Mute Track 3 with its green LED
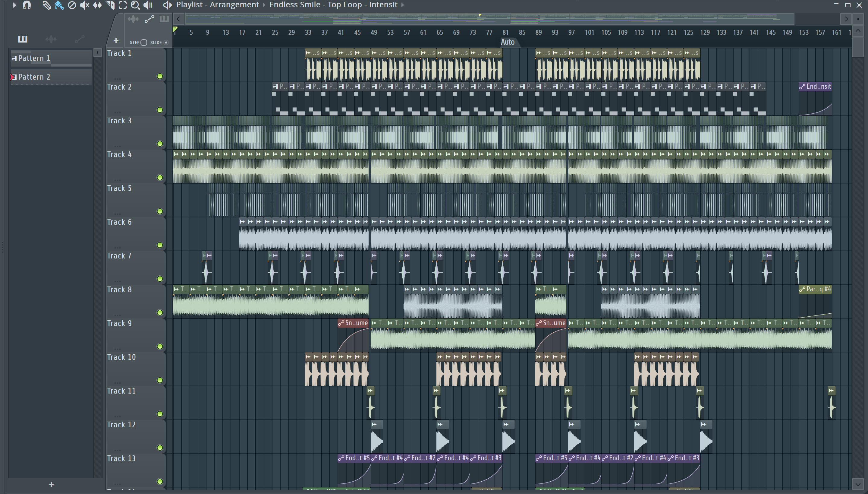 click(x=160, y=144)
